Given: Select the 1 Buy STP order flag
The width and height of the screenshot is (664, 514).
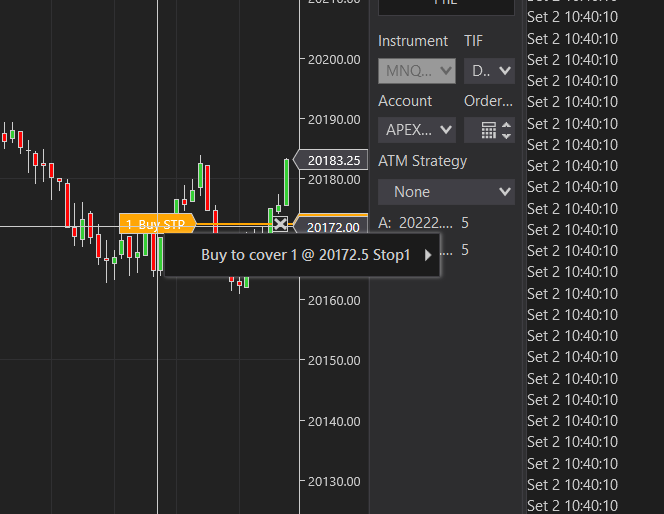Looking at the screenshot, I should pos(158,224).
